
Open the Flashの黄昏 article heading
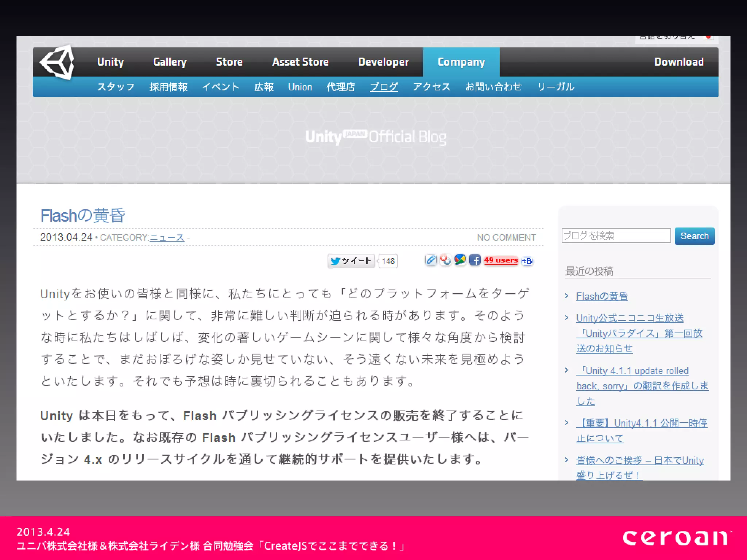(83, 215)
